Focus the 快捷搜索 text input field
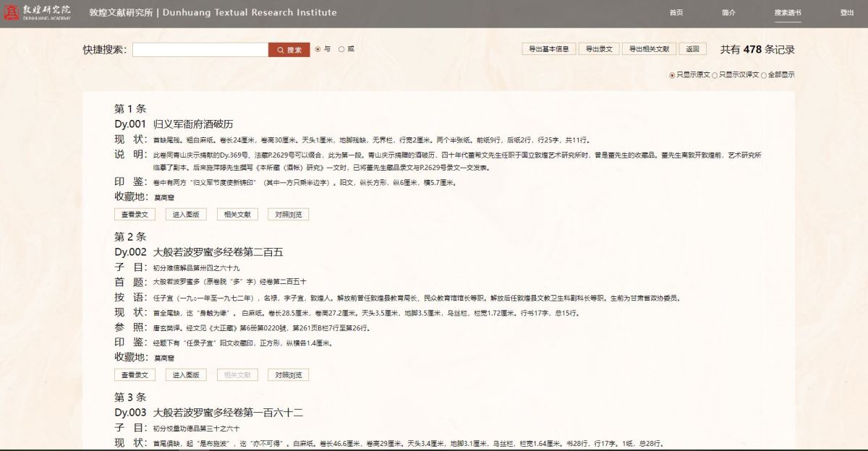 200,50
